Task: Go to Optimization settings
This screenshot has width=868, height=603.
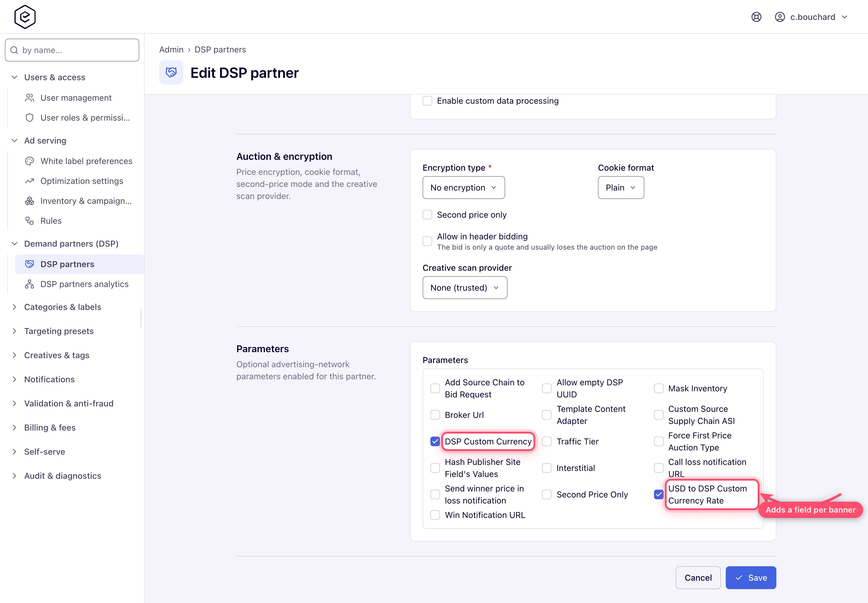Action: coord(79,181)
